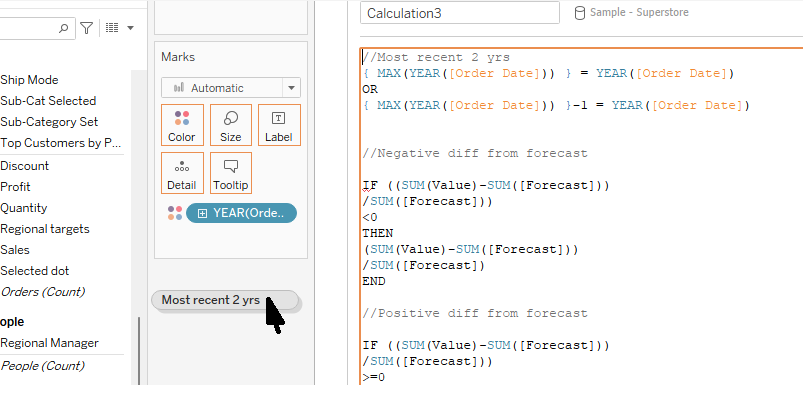
Task: Select the Sub-Category Set field
Action: click(49, 122)
